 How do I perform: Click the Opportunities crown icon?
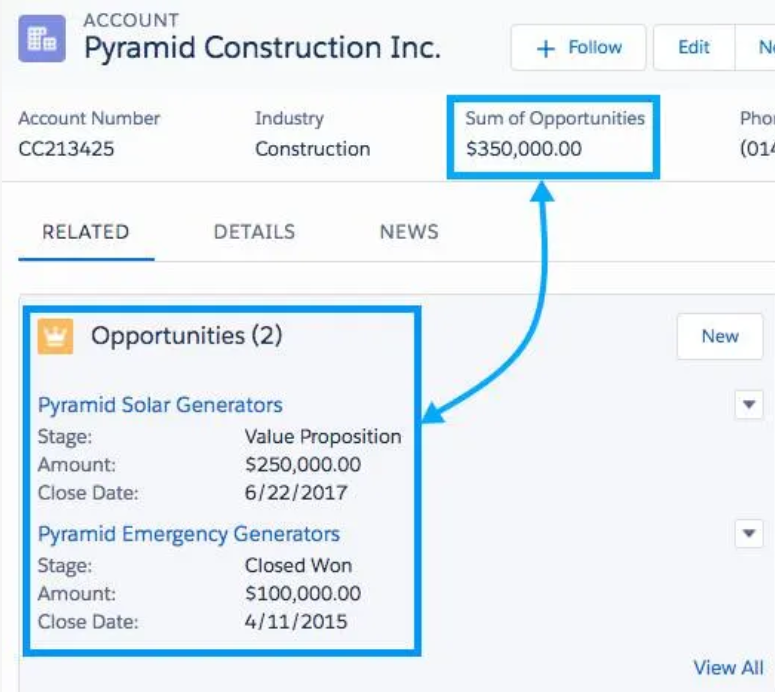[x=55, y=337]
